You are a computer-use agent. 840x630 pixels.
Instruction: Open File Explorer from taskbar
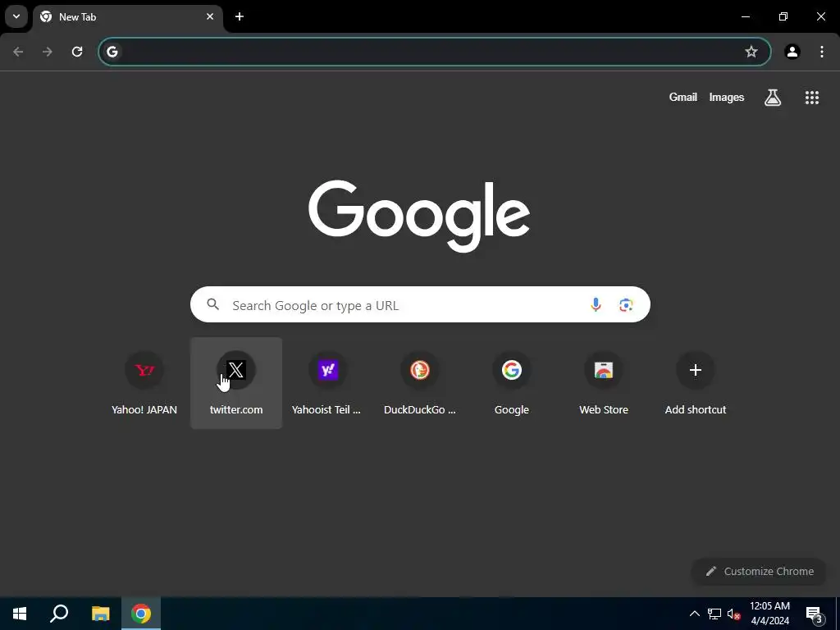point(100,614)
